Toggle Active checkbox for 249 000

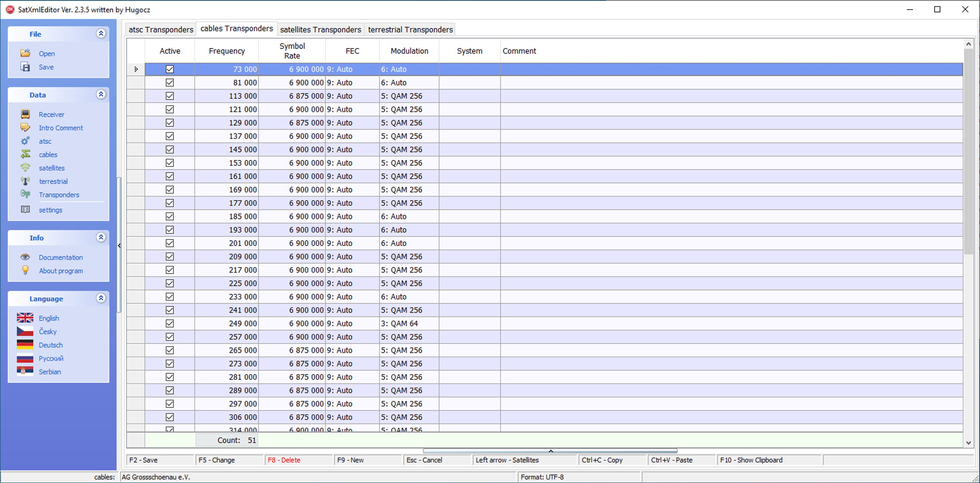(170, 323)
